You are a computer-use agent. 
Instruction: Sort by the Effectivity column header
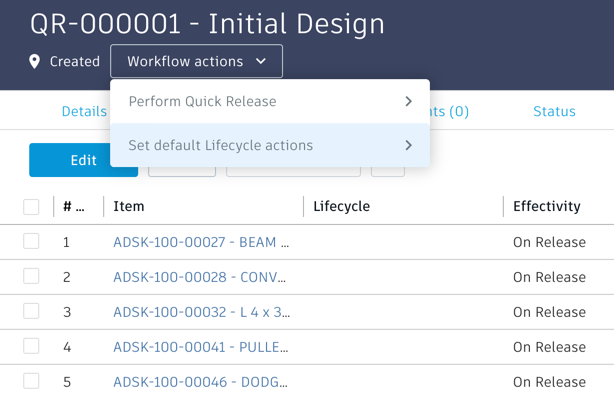click(547, 206)
